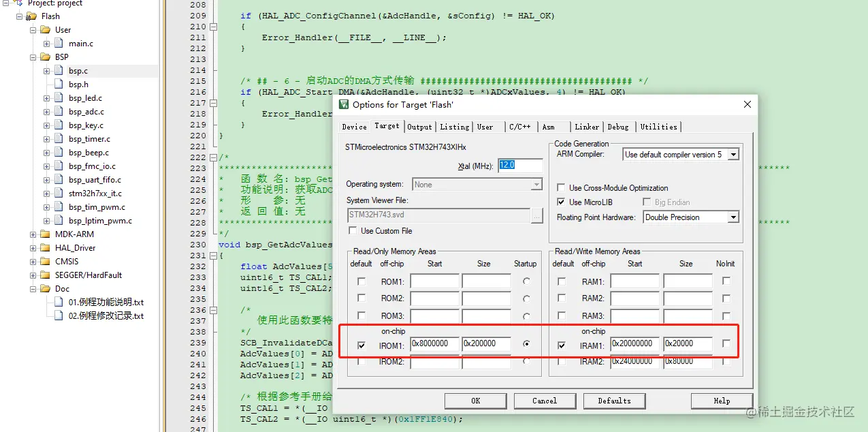Click the IROM1 Size field
The image size is (868, 432).
pos(486,344)
